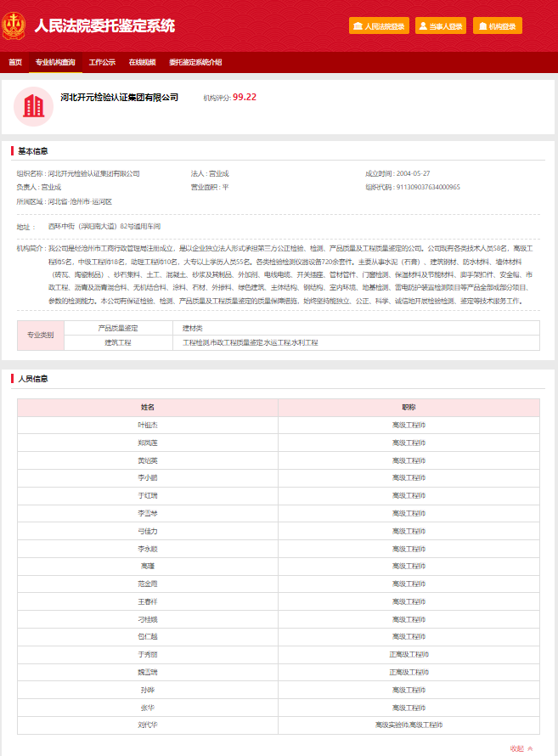Click the name 张华
558x756 pixels.
tap(148, 708)
